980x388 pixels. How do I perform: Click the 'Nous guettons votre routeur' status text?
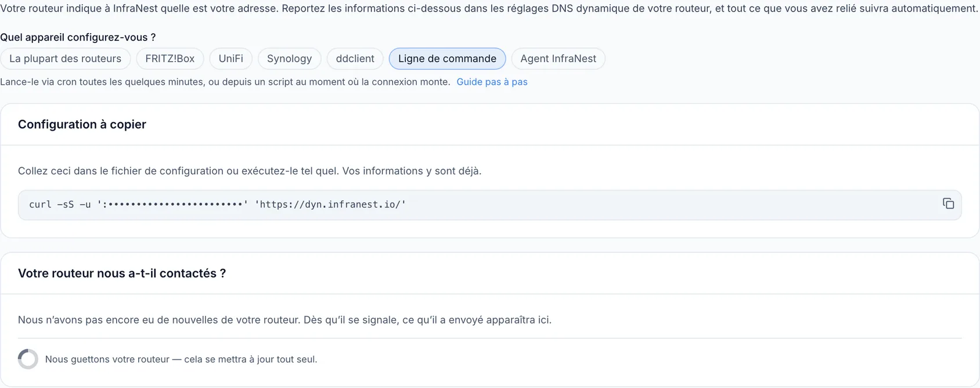point(181,359)
